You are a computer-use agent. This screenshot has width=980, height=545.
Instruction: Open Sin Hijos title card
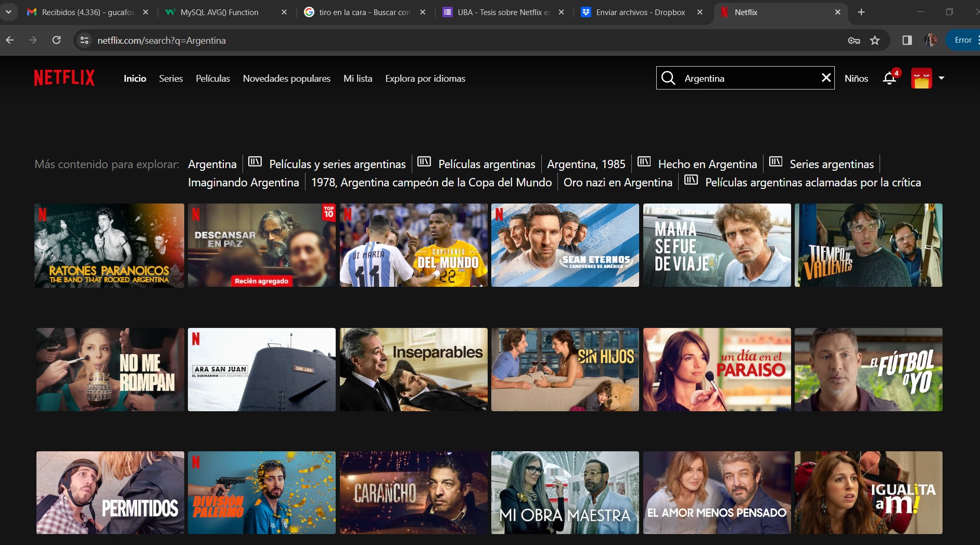(565, 370)
